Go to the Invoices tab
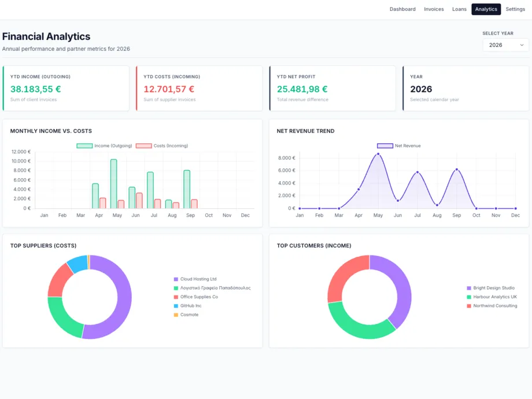Viewport: 532px width, 399px height. click(x=434, y=9)
